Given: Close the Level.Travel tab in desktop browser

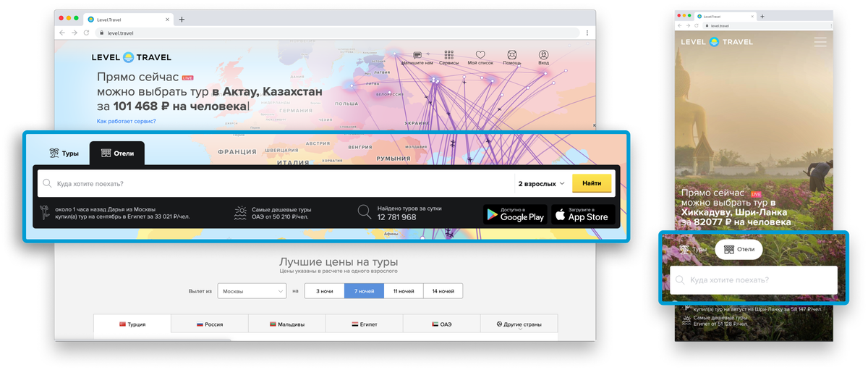Looking at the screenshot, I should [167, 20].
